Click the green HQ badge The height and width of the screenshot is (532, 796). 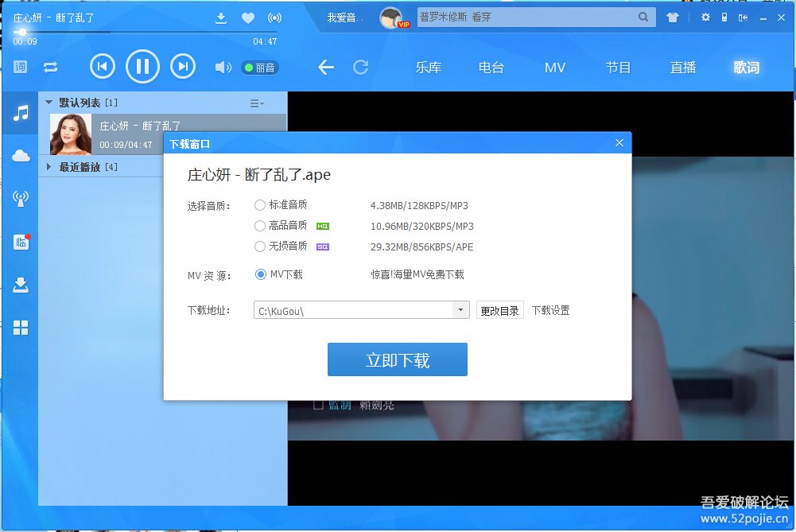tap(323, 227)
